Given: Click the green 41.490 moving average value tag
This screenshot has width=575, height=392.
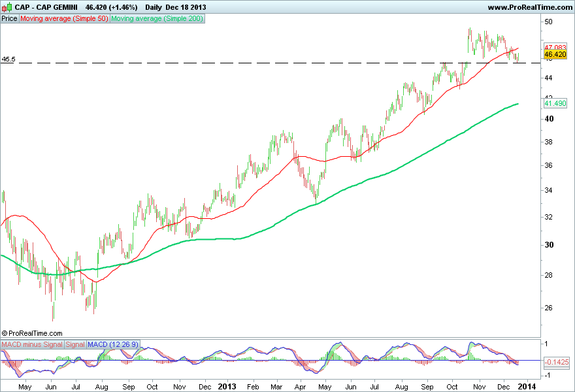Looking at the screenshot, I should [x=555, y=103].
